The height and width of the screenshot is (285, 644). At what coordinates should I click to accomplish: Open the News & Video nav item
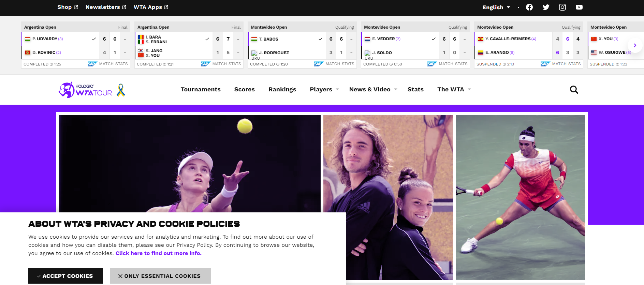370,89
